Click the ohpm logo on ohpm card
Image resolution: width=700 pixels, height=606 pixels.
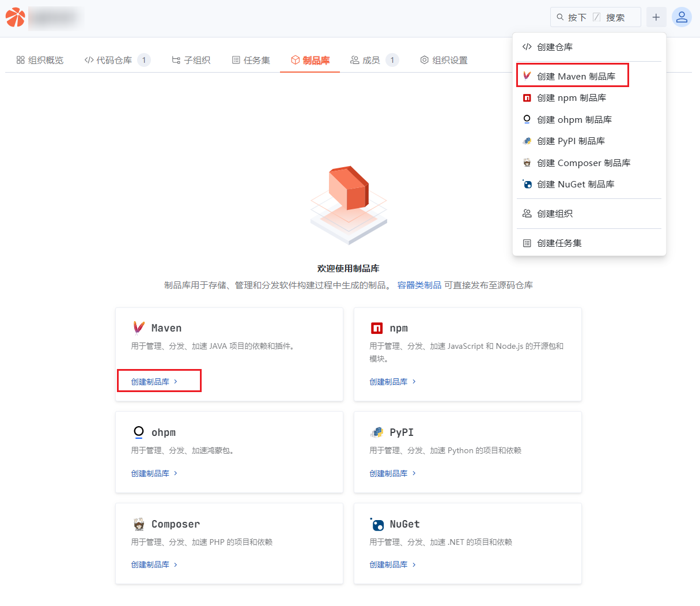[138, 432]
